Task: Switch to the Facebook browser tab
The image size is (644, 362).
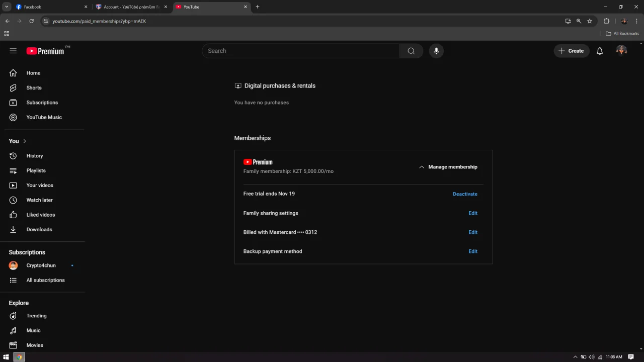Action: tap(50, 7)
